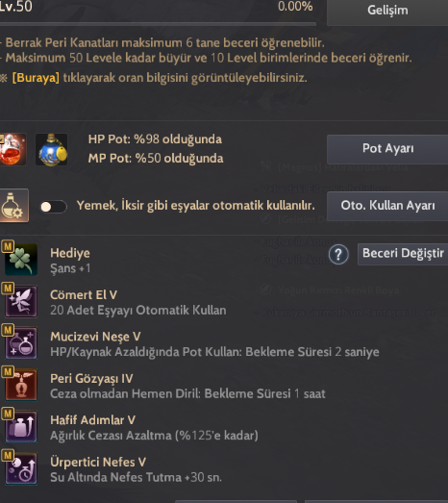The image size is (448, 503).
Task: Click the level experience progress bar
Action: pyautogui.click(x=158, y=24)
